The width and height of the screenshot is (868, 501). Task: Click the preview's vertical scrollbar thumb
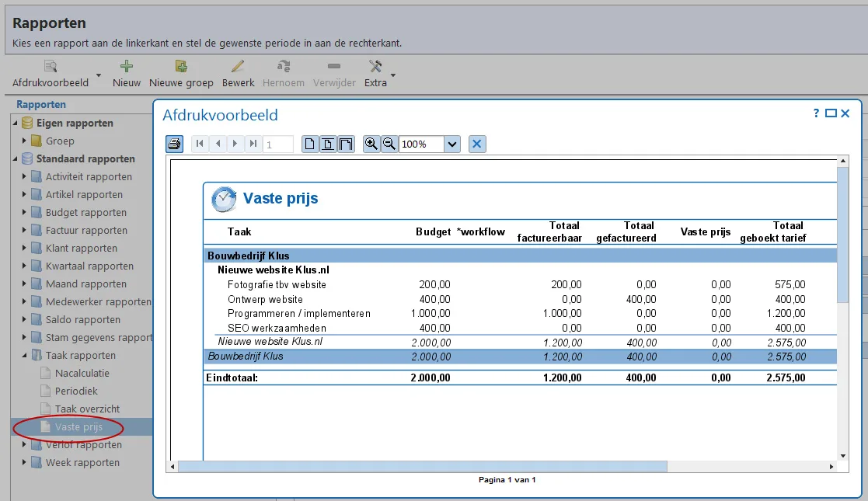pos(842,234)
